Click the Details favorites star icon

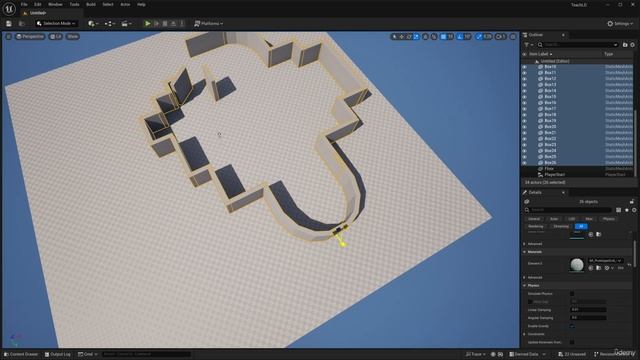627,210
